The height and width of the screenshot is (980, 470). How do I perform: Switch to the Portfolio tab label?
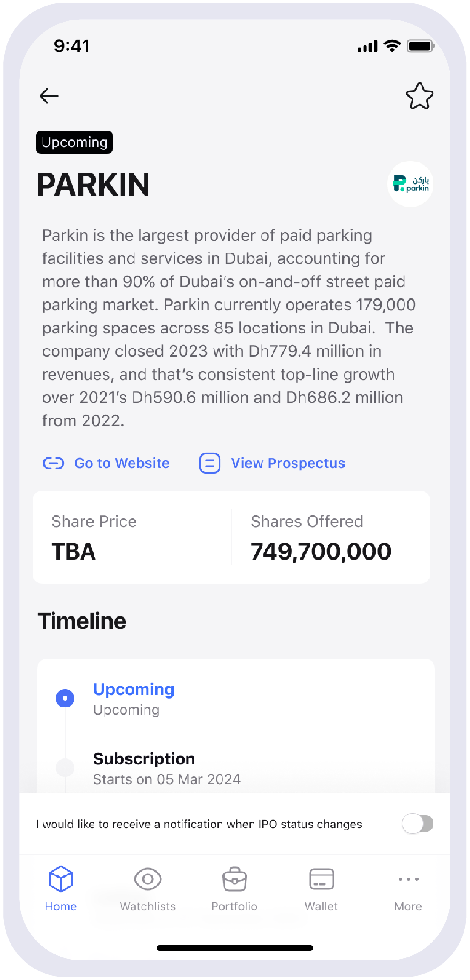(234, 906)
